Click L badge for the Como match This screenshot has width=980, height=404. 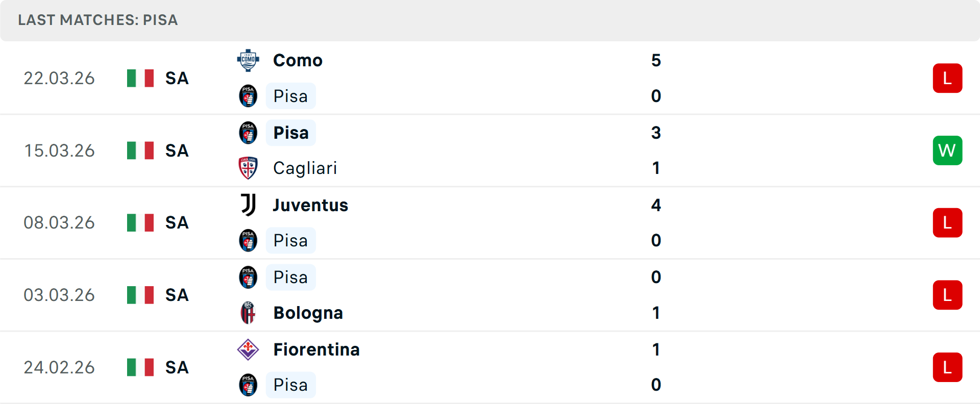(947, 78)
